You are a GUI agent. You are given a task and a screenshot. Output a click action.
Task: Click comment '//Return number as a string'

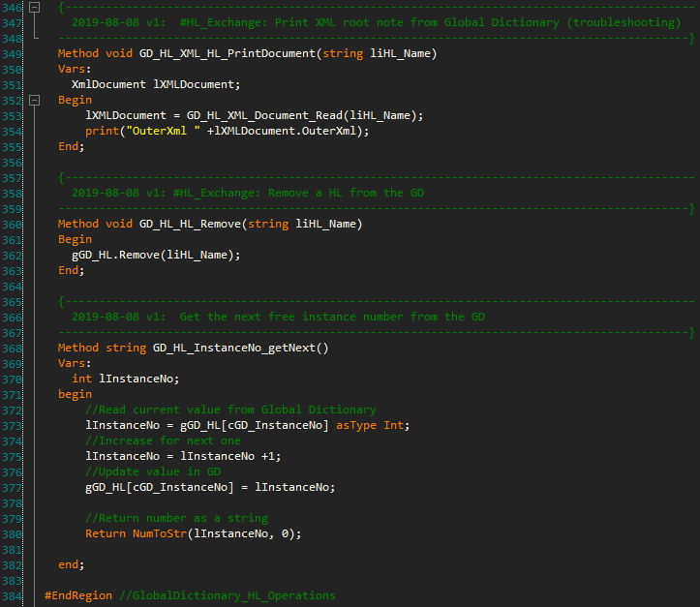(x=176, y=518)
